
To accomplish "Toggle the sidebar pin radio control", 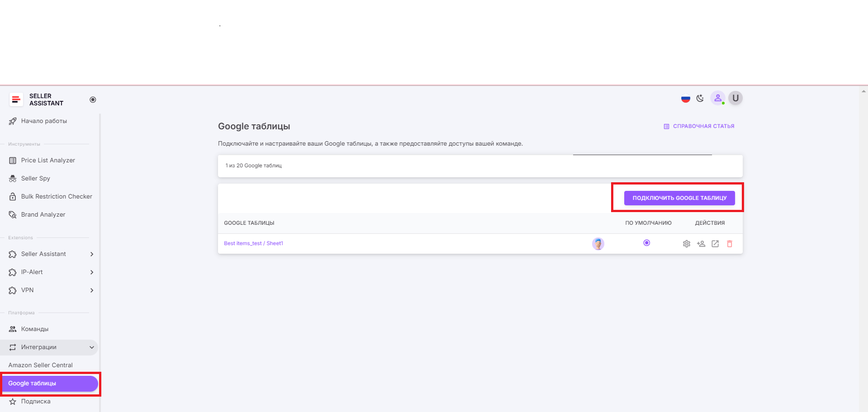I will point(93,99).
